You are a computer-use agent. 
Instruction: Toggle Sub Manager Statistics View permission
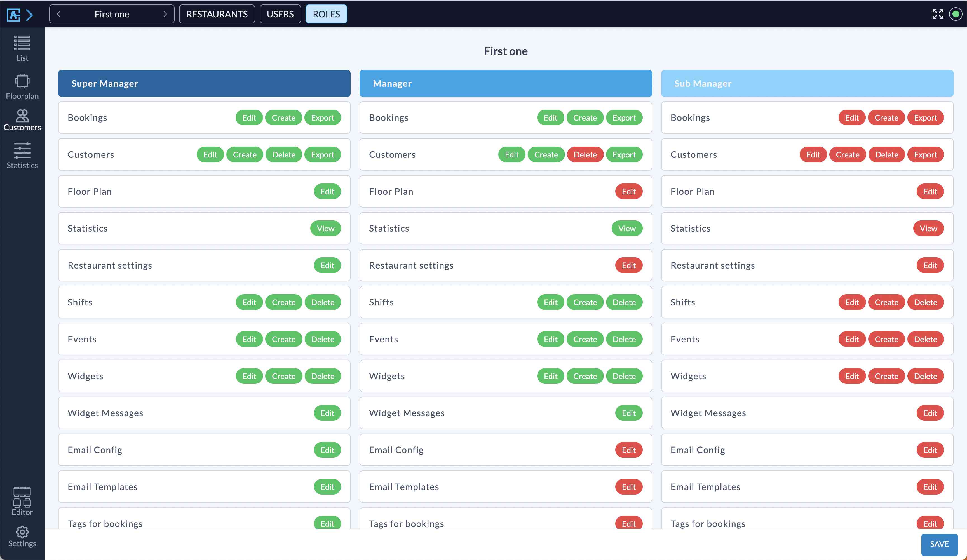pos(928,228)
